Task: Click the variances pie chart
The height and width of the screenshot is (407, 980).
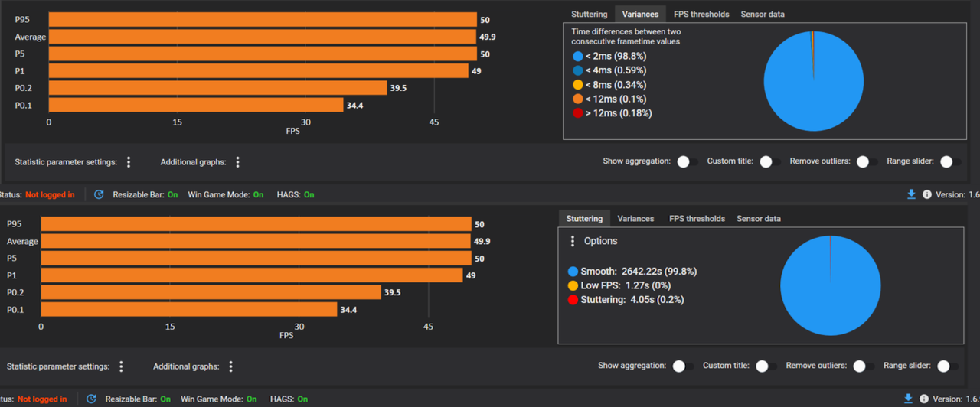Action: [814, 81]
